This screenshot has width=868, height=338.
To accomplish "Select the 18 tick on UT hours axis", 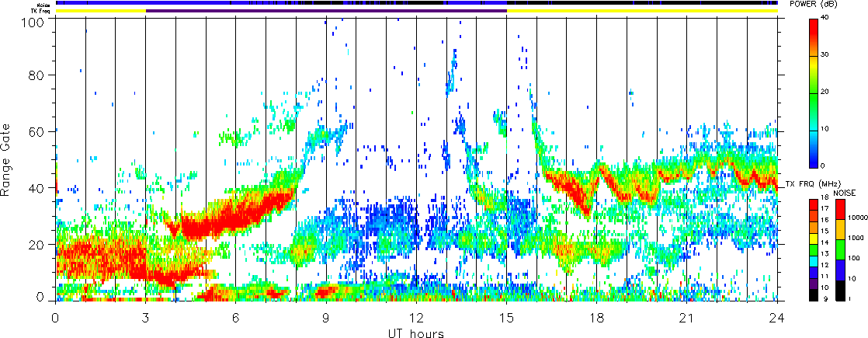I will tap(597, 318).
